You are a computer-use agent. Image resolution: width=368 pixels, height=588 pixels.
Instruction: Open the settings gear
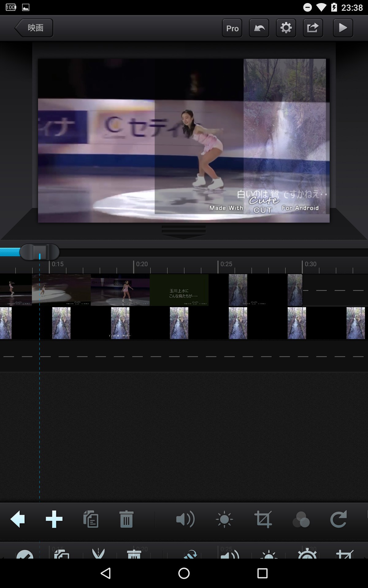[x=286, y=28]
